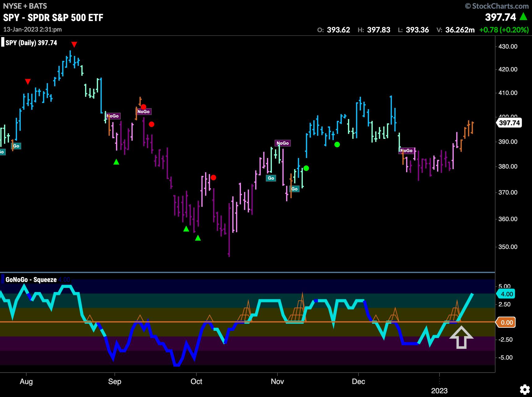The width and height of the screenshot is (532, 397).
Task: Click the NoGo label in mid-December
Action: tap(406, 151)
